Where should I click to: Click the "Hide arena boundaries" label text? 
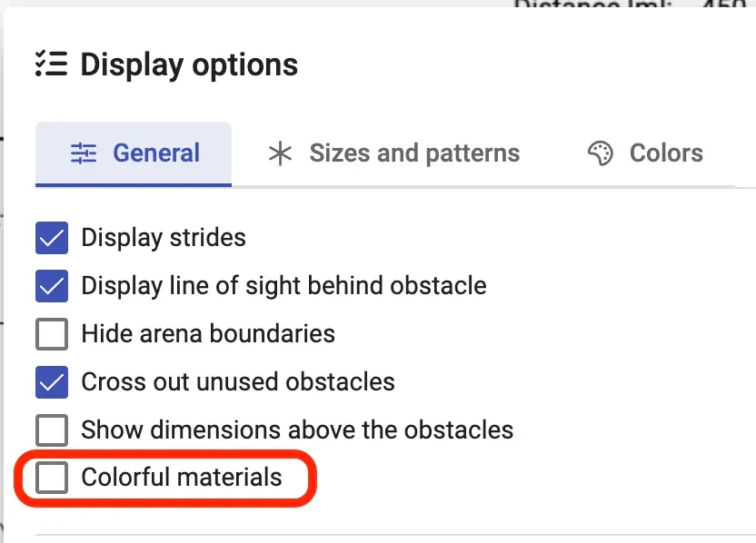208,334
